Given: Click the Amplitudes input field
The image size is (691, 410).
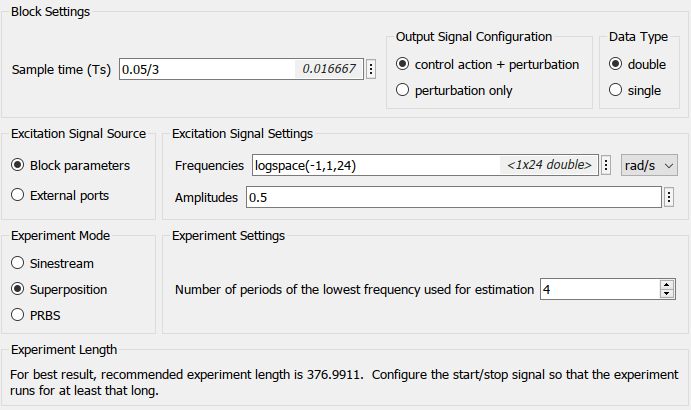Looking at the screenshot, I should (450, 197).
